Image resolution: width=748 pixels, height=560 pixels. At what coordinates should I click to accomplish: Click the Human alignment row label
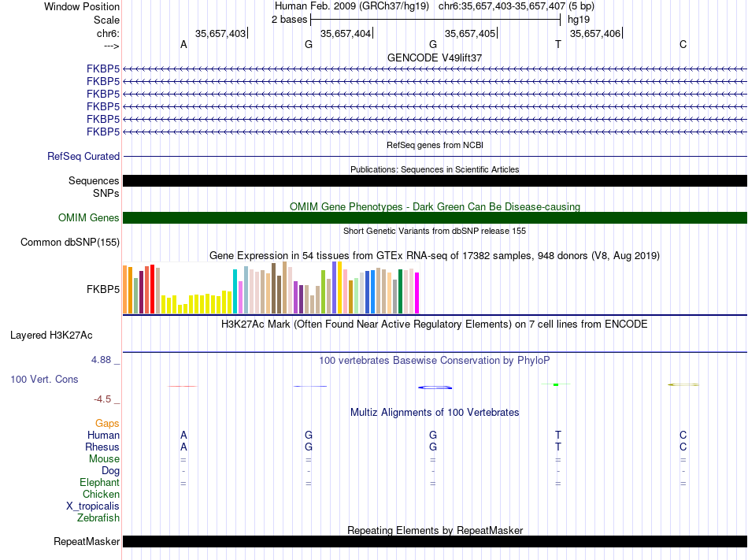(x=103, y=435)
